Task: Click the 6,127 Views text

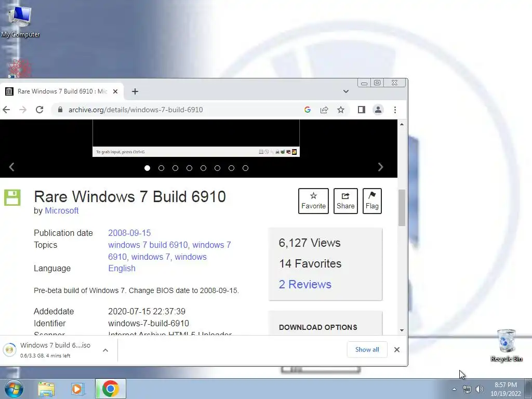Action: point(310,243)
